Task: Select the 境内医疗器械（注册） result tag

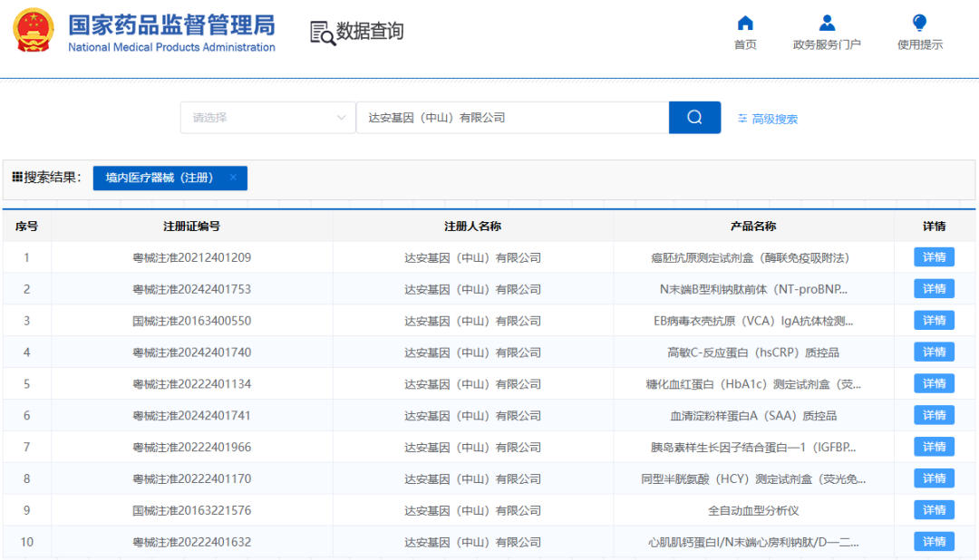Action: [x=160, y=178]
